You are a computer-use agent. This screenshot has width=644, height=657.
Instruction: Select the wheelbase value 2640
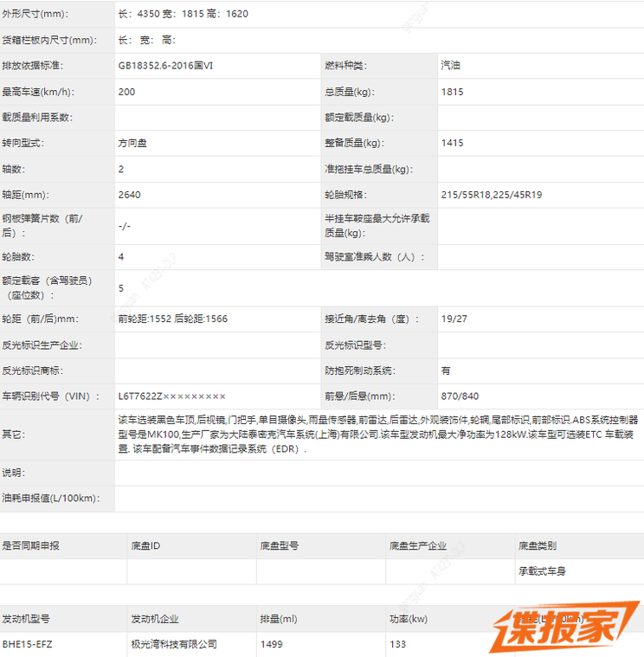click(x=130, y=195)
